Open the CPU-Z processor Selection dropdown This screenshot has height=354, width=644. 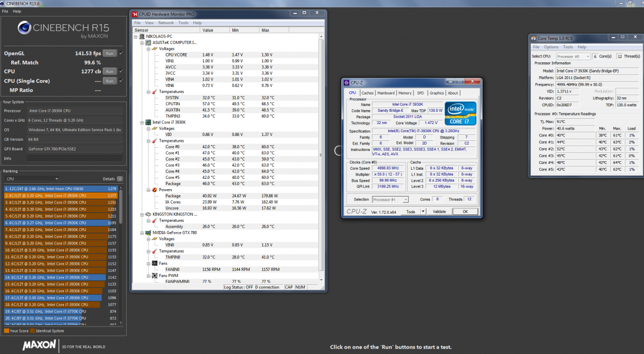pos(391,199)
